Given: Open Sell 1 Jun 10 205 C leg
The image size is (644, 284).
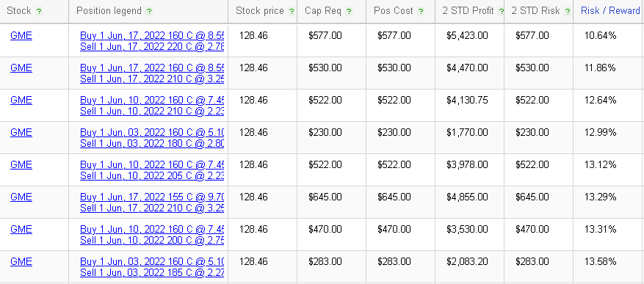Looking at the screenshot, I should [x=152, y=175].
